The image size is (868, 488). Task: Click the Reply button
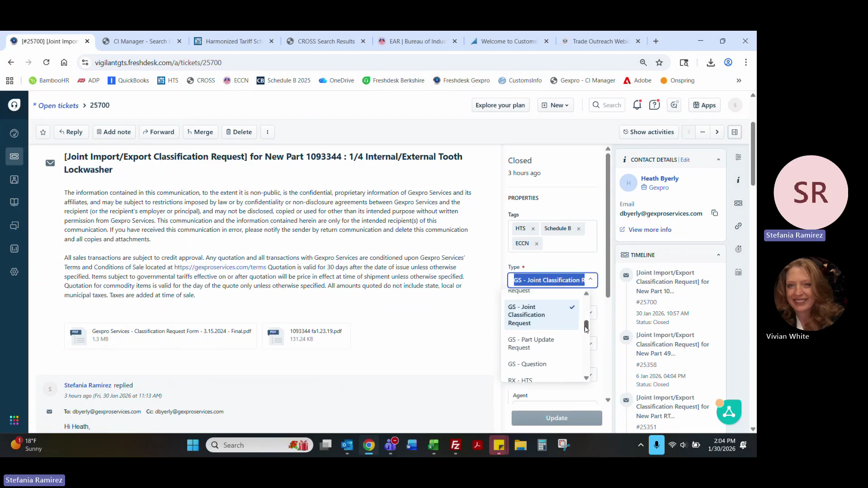click(71, 132)
